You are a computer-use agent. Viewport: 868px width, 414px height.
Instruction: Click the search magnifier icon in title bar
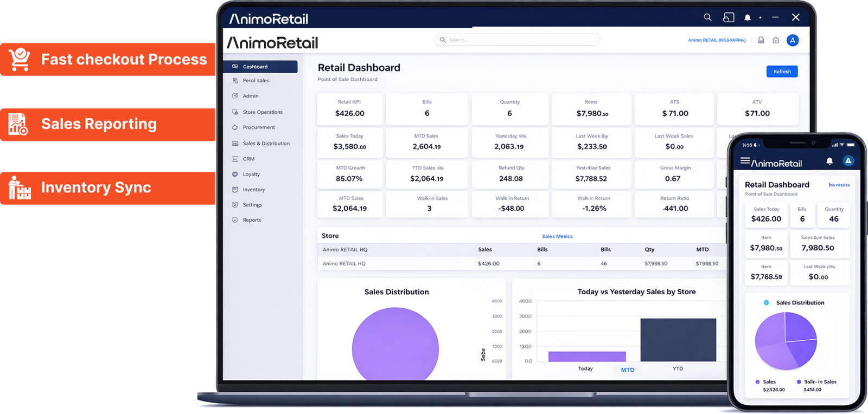click(x=707, y=17)
